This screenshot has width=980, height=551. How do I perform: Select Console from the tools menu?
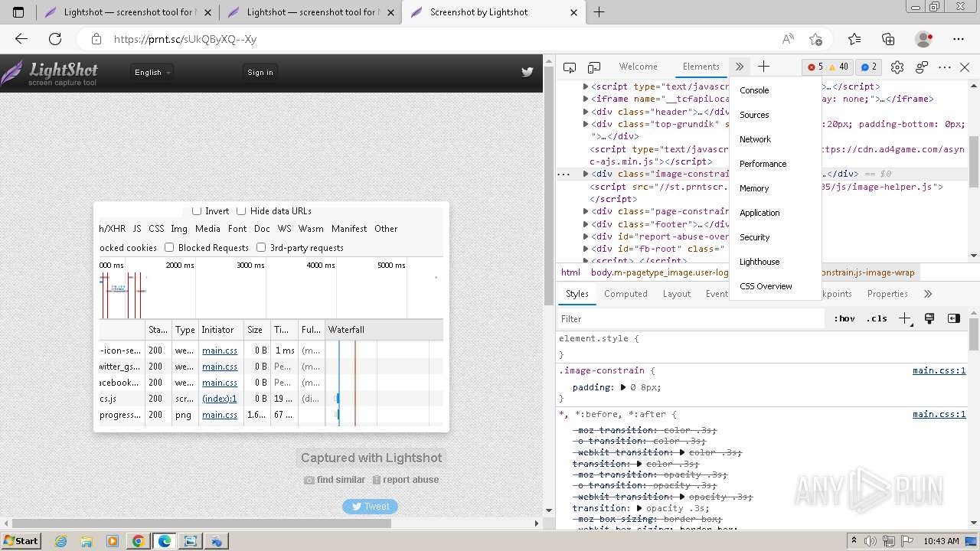coord(775,90)
